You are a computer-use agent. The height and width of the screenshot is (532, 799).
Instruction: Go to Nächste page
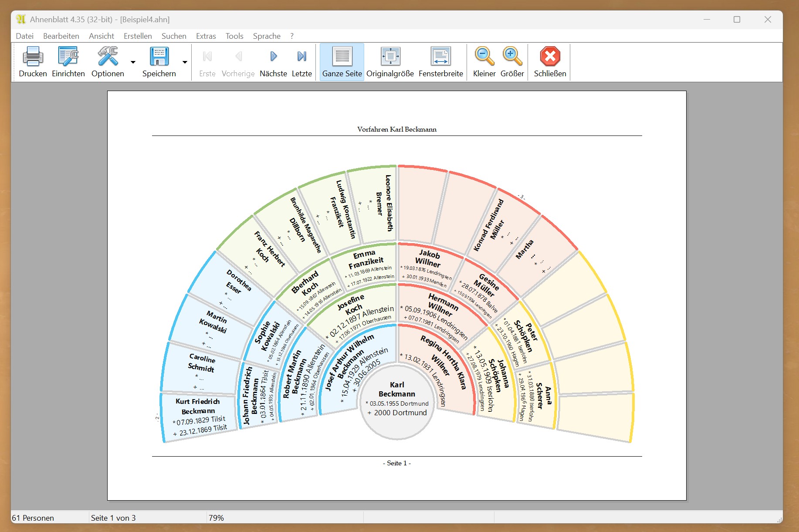pyautogui.click(x=273, y=57)
